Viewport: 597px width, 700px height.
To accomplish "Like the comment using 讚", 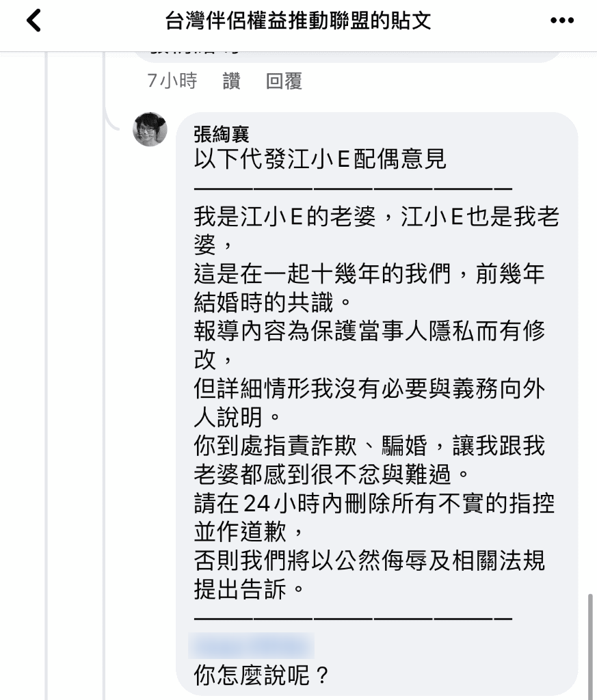I will (x=231, y=81).
